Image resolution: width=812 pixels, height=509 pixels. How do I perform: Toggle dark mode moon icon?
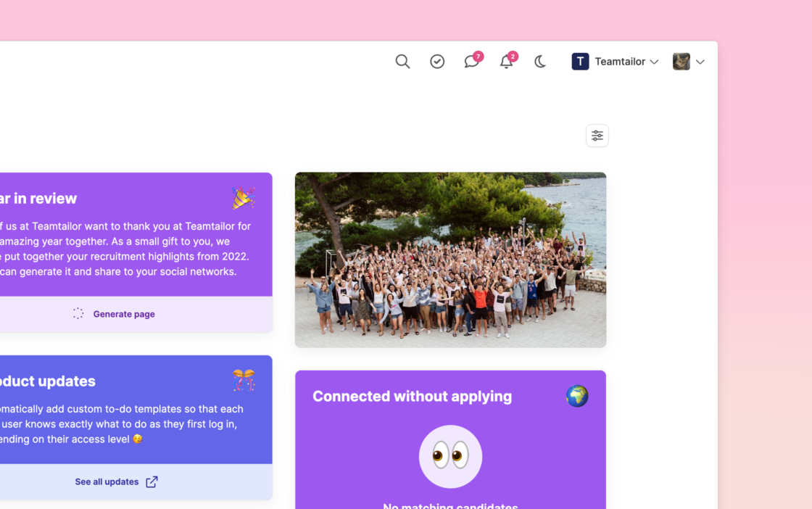pyautogui.click(x=540, y=62)
